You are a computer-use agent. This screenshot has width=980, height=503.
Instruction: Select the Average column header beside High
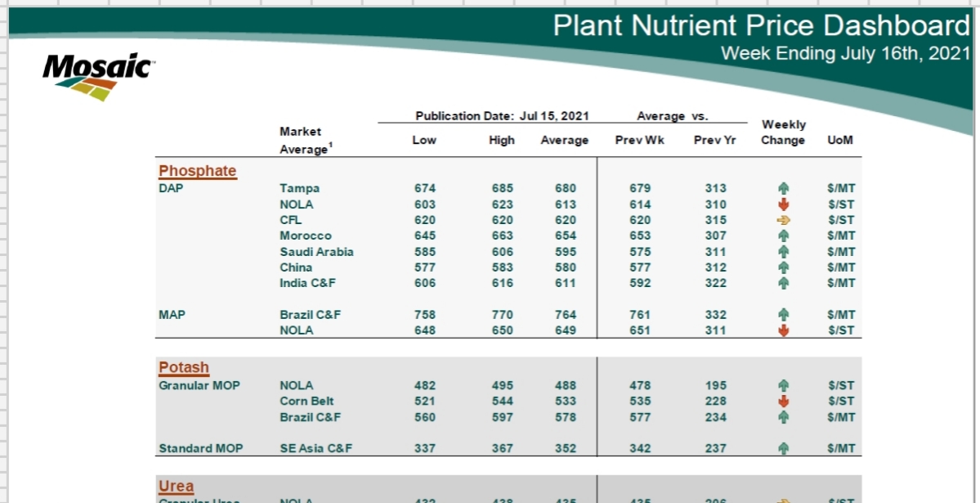click(564, 140)
